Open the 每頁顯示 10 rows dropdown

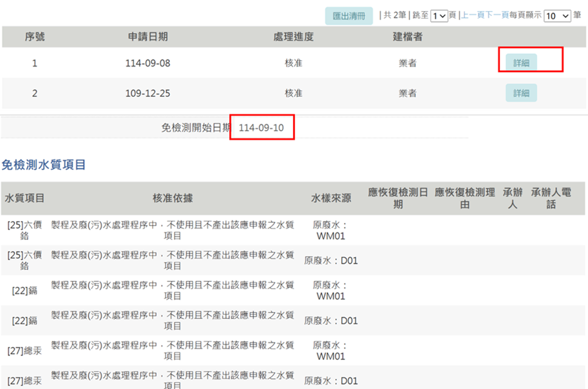[x=557, y=16]
